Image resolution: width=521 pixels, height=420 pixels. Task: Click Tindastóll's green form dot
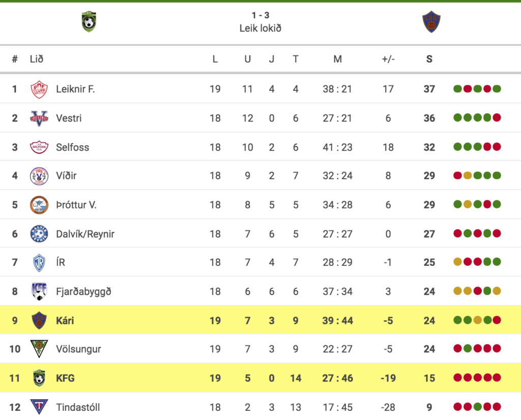(477, 407)
